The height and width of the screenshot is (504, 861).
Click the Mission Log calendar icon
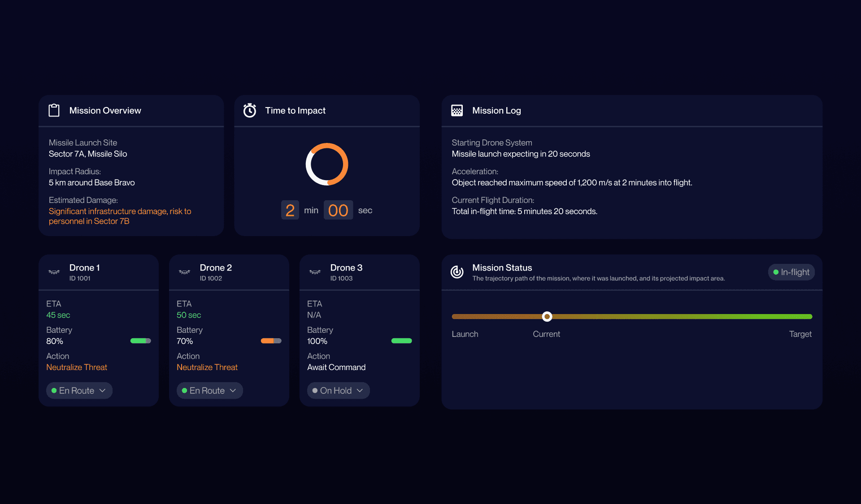(x=457, y=110)
